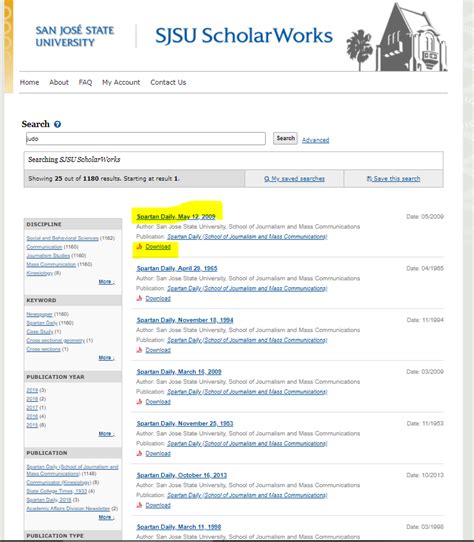Filter by Journalism Studies discipline

(48, 255)
